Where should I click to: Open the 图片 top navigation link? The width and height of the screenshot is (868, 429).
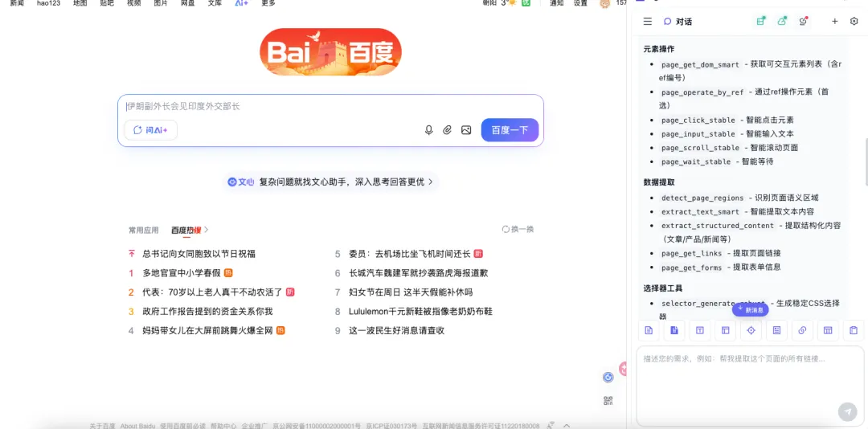pyautogui.click(x=161, y=2)
